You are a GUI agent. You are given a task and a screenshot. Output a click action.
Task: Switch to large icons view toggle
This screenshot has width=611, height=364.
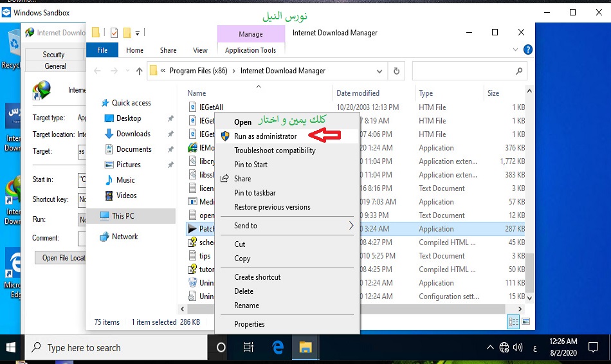tap(525, 322)
